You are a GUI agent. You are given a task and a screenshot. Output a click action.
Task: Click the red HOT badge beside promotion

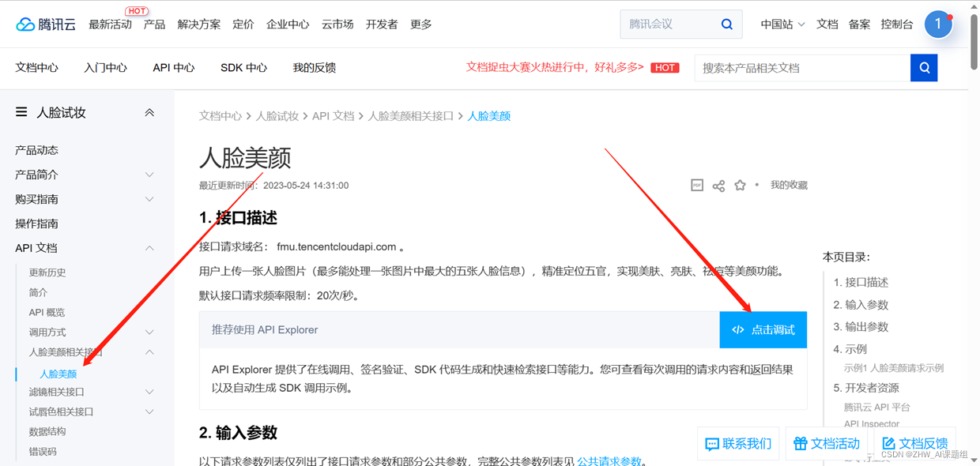click(665, 68)
